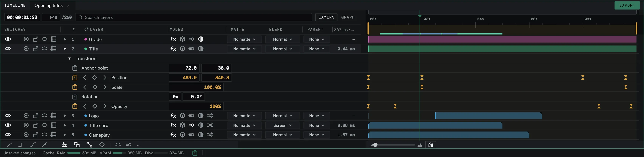Go to next Opacity keyframe
The image size is (644, 157).
[105, 106]
